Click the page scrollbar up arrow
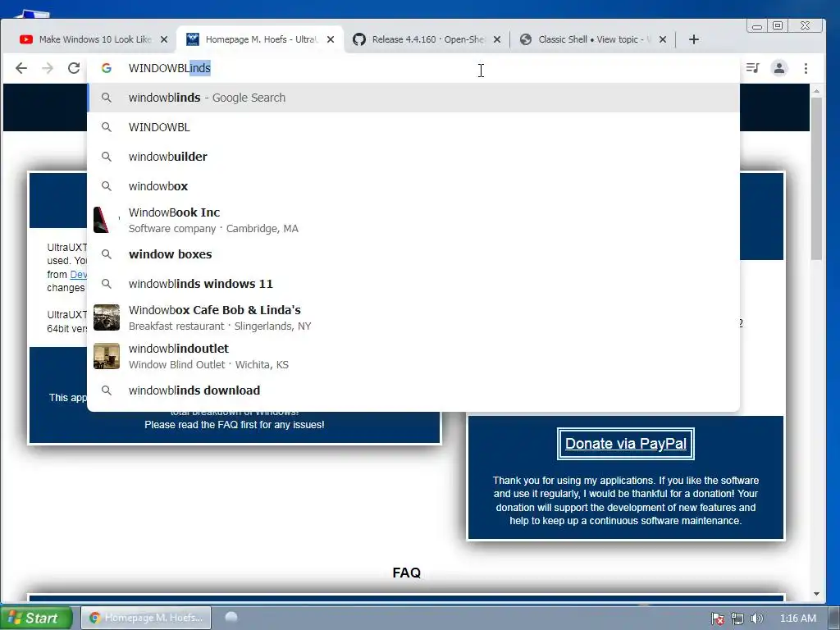Viewport: 840px width, 630px height. (x=816, y=91)
